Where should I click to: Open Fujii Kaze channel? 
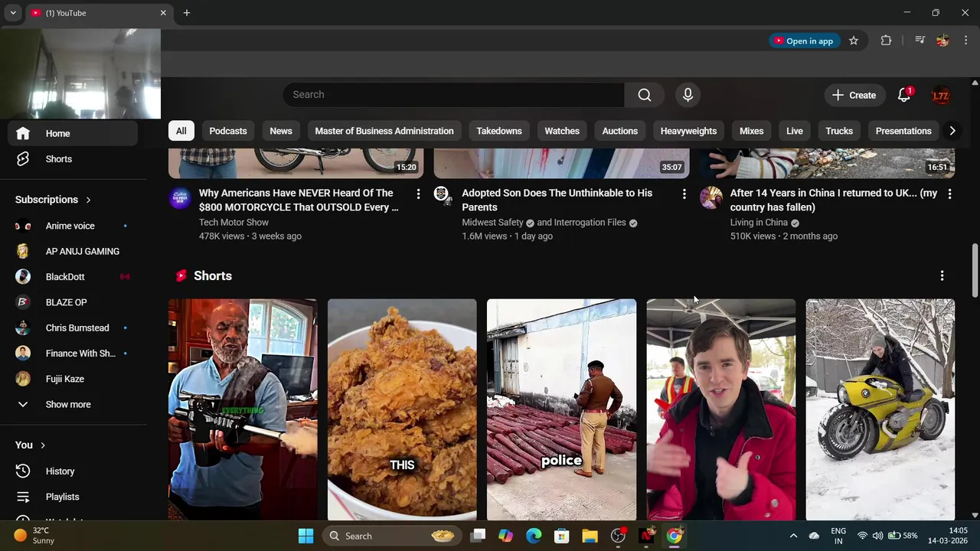tap(73, 379)
